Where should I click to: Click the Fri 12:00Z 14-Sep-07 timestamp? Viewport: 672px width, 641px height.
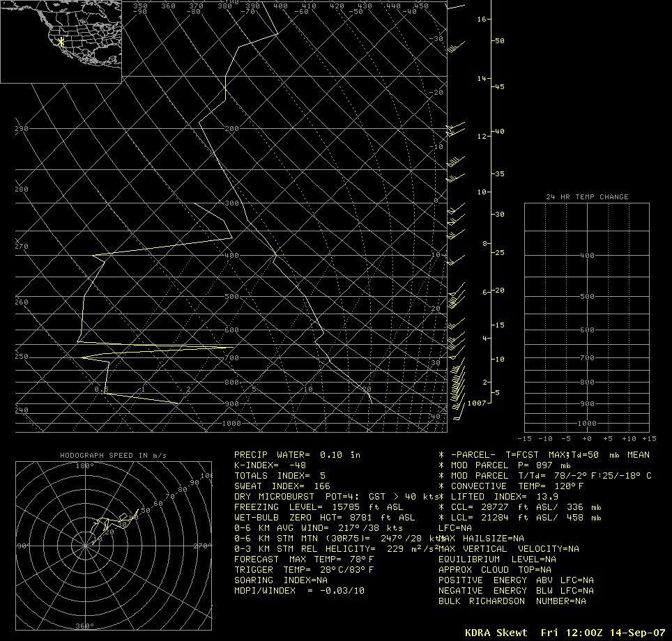[x=603, y=633]
